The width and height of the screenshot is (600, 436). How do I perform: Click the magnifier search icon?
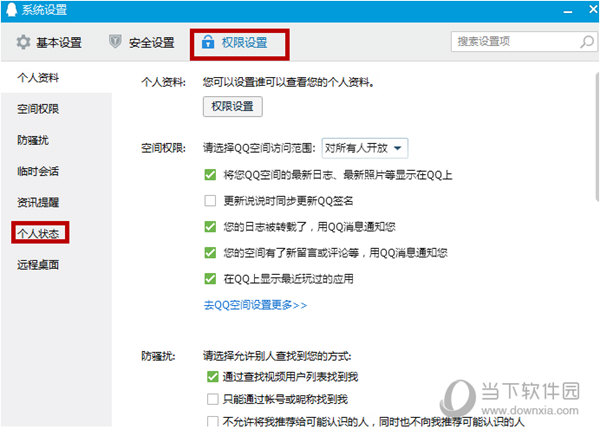[587, 41]
